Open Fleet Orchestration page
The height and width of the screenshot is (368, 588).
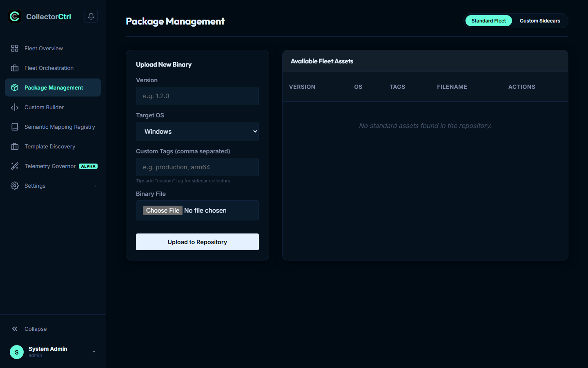53,68
